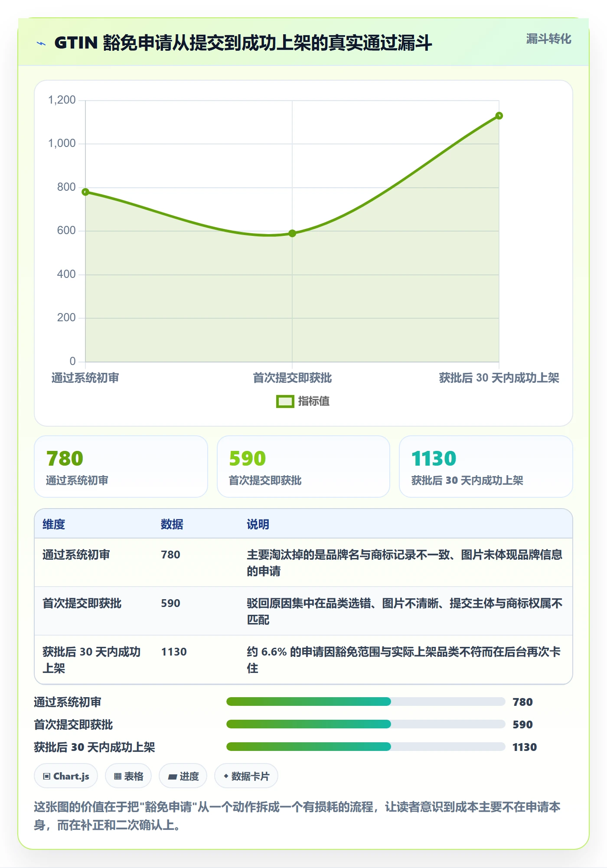Click the 数据 column header
607x868 pixels.
point(172,524)
